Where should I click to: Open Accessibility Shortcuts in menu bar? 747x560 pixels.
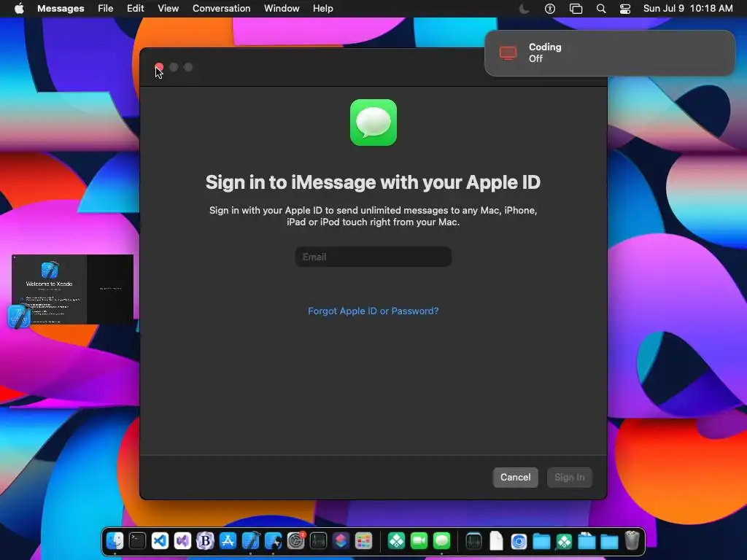coord(550,9)
